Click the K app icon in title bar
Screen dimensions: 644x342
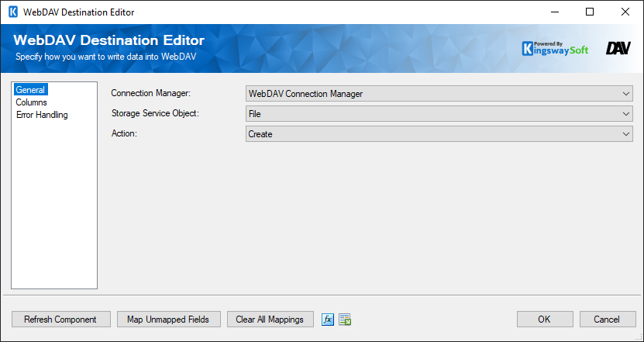click(x=13, y=12)
